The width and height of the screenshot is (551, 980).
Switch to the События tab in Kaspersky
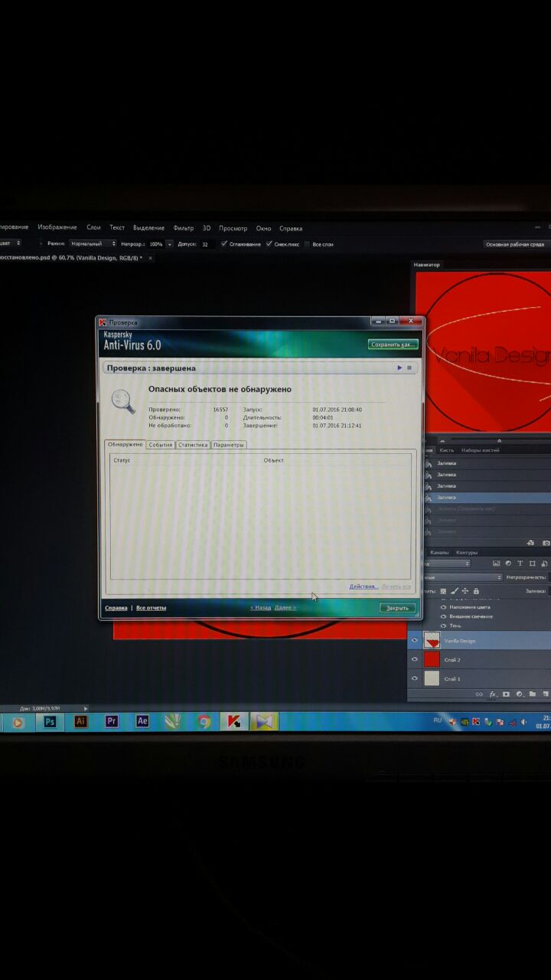tap(161, 445)
